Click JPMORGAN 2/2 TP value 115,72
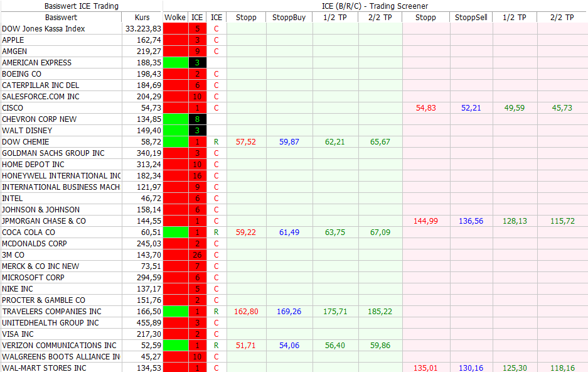 point(562,221)
